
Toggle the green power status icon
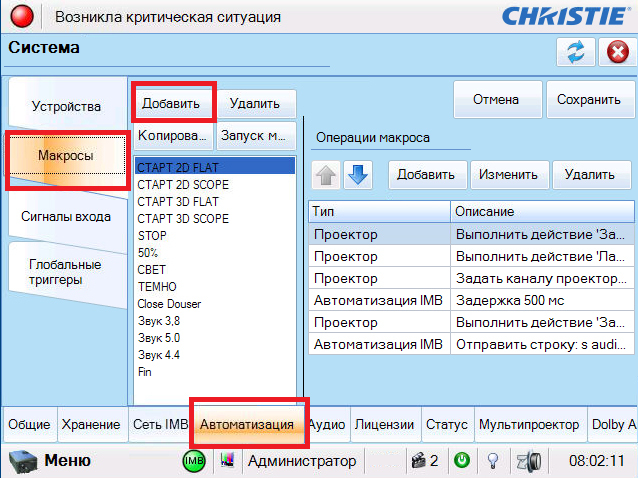(462, 461)
